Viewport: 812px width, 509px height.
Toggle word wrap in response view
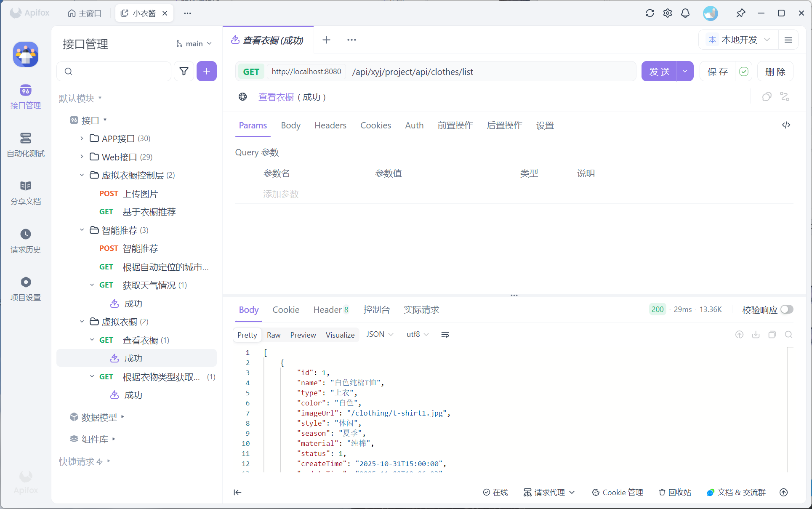tap(445, 335)
